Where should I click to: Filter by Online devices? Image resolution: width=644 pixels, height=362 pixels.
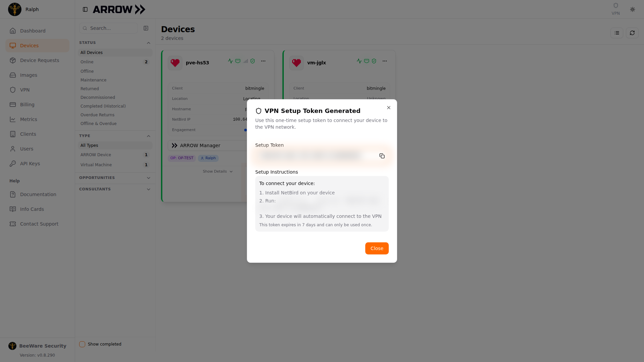pyautogui.click(x=115, y=62)
